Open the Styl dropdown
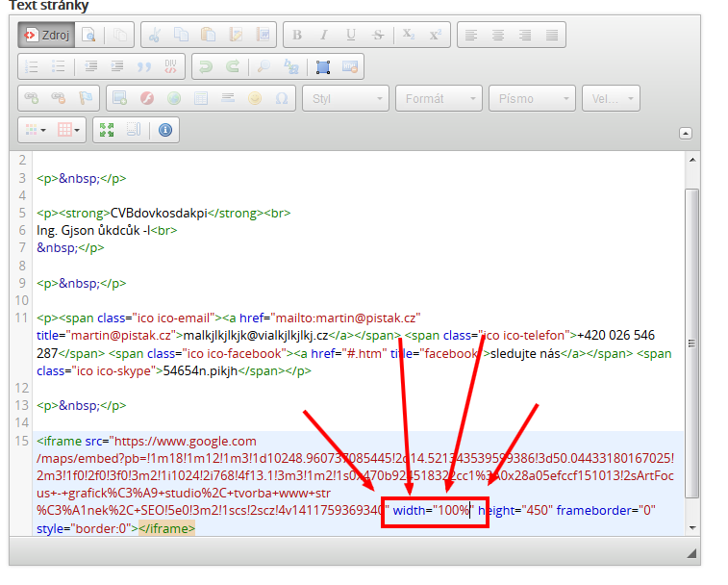This screenshot has width=728, height=585. click(x=345, y=98)
